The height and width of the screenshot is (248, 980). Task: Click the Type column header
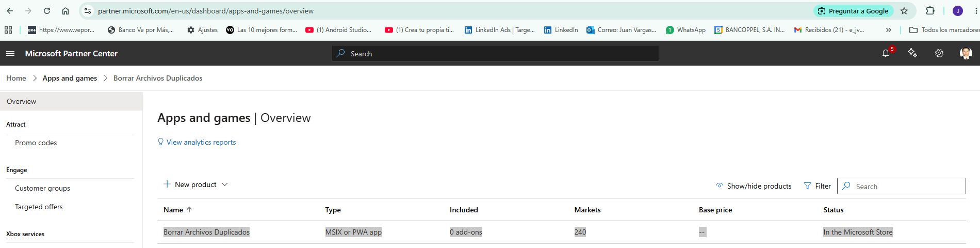point(333,210)
